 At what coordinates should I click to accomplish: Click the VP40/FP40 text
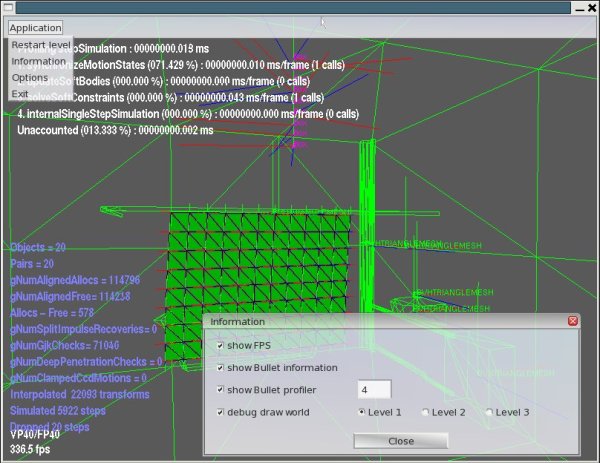(35, 435)
